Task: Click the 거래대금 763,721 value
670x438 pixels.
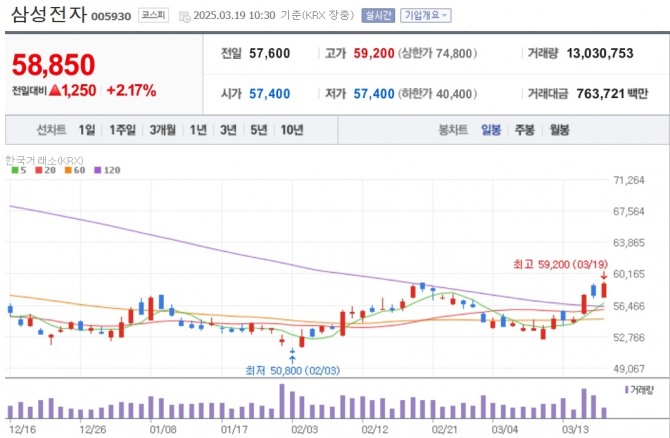Action: point(600,94)
